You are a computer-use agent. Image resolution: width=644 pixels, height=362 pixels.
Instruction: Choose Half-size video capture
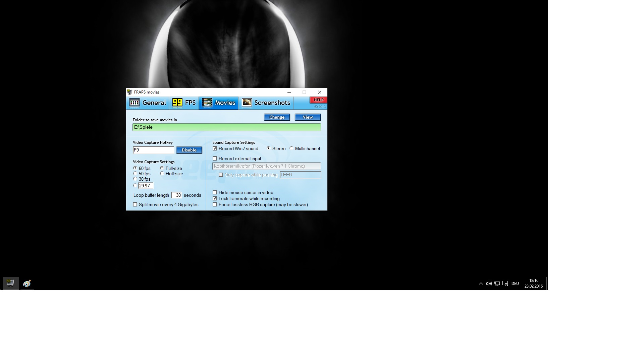162,174
